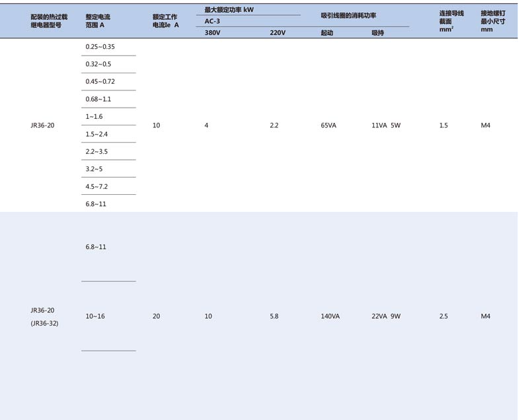This screenshot has width=522, height=420.
Task: Click the 380V column header
Action: pos(212,32)
